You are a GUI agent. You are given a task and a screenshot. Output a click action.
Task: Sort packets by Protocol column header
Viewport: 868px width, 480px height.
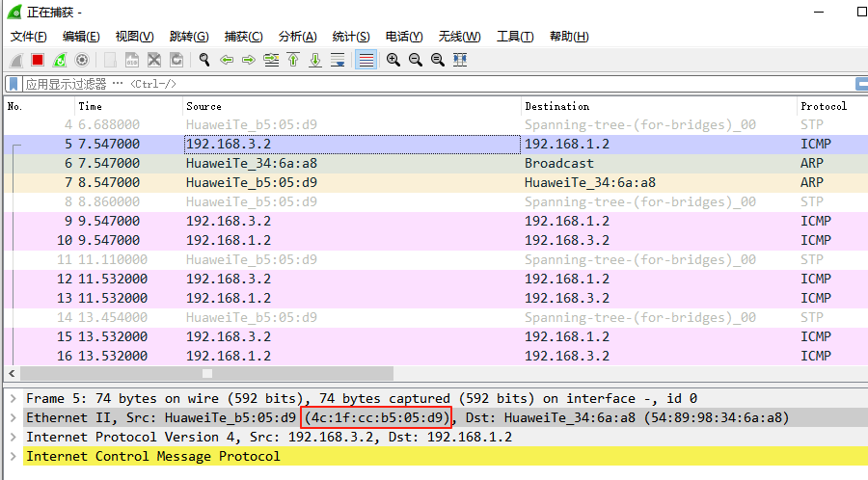824,106
